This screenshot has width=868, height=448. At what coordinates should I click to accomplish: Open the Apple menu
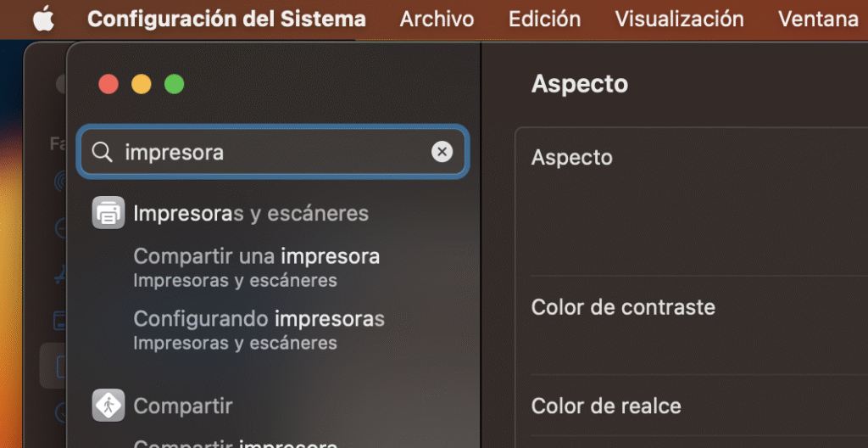43,19
